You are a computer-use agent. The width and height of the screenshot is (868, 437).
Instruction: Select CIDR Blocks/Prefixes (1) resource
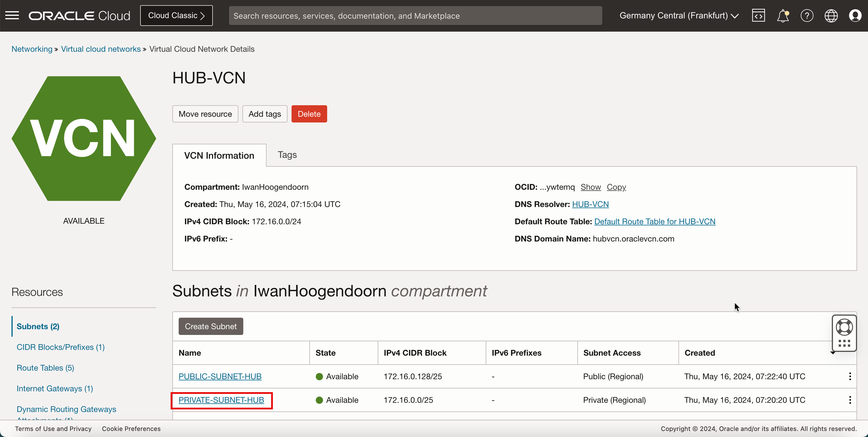click(61, 347)
